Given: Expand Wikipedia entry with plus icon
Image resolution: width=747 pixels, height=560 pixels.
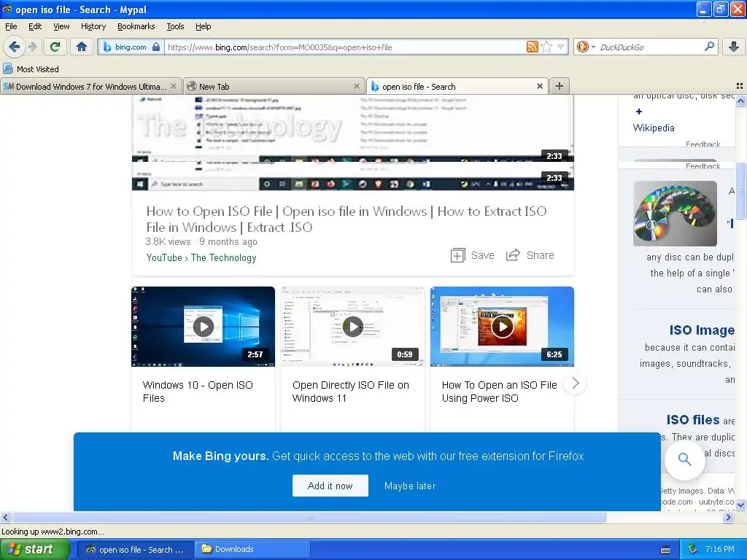Looking at the screenshot, I should click(x=639, y=112).
